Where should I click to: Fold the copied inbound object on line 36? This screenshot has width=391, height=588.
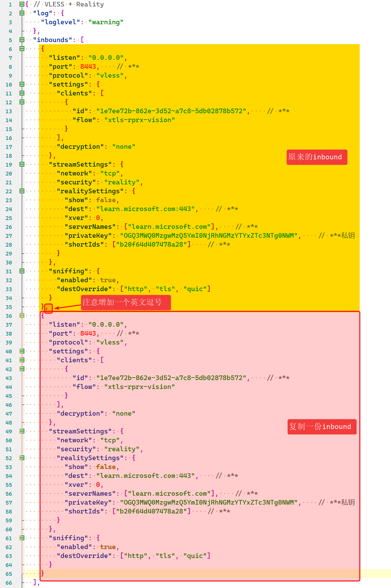pyautogui.click(x=22, y=316)
